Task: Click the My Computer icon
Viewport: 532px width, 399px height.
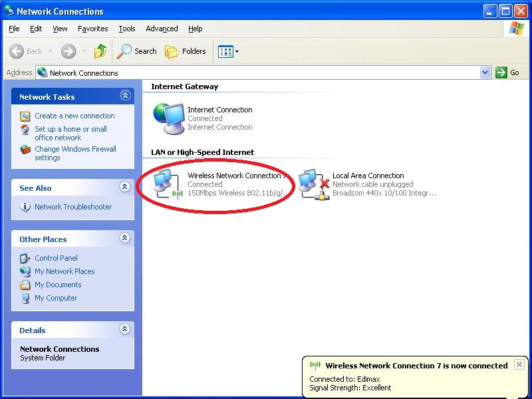Action: 25,298
